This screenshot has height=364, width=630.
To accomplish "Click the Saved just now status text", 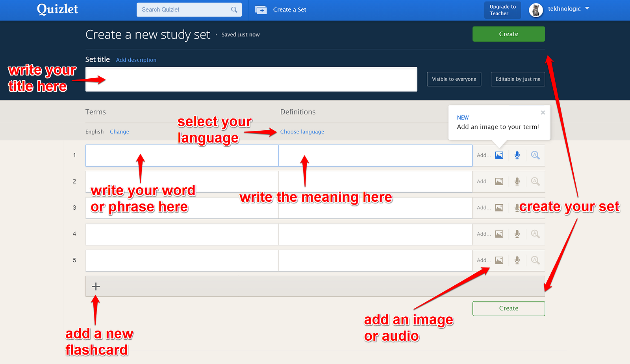I will click(x=241, y=35).
